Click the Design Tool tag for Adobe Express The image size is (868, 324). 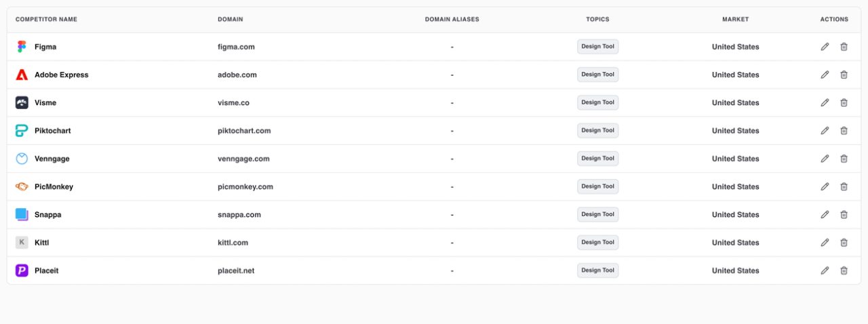(x=598, y=75)
